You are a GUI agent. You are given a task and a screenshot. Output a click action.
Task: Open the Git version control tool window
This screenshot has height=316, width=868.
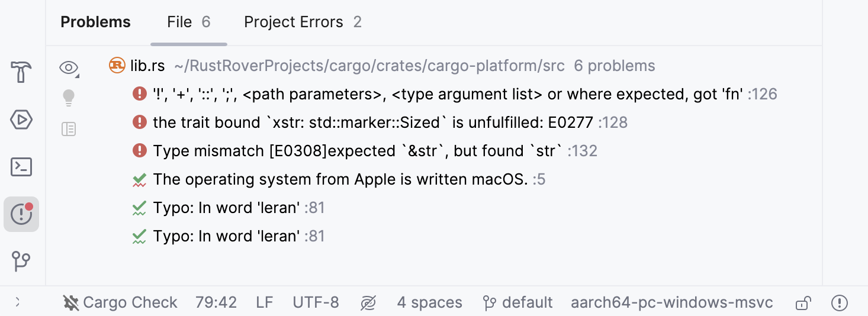pos(21,261)
